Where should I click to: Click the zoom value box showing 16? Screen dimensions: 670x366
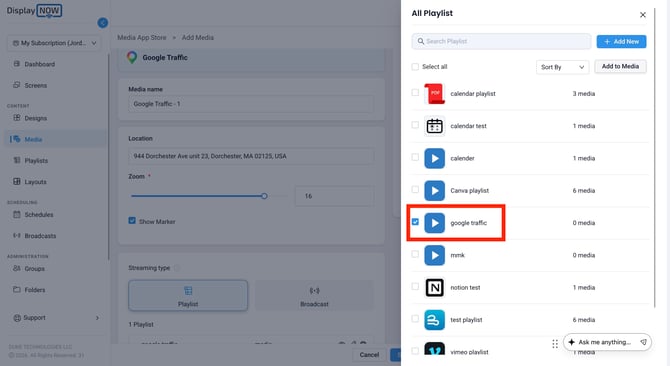click(334, 196)
